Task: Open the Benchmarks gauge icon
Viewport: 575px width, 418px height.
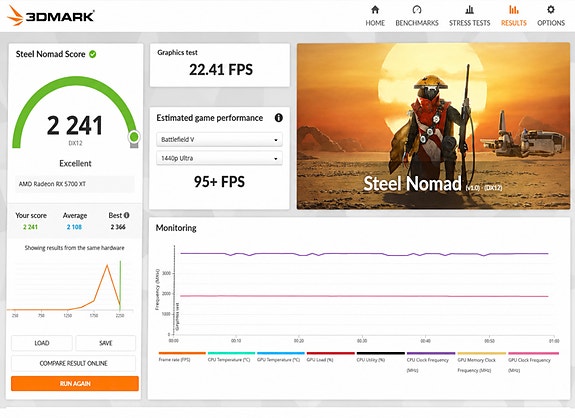Action: click(417, 10)
